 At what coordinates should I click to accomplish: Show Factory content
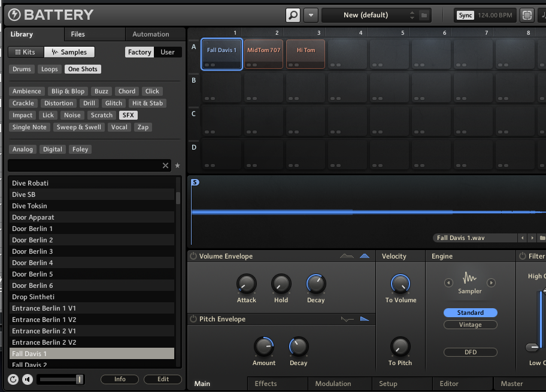pos(139,52)
